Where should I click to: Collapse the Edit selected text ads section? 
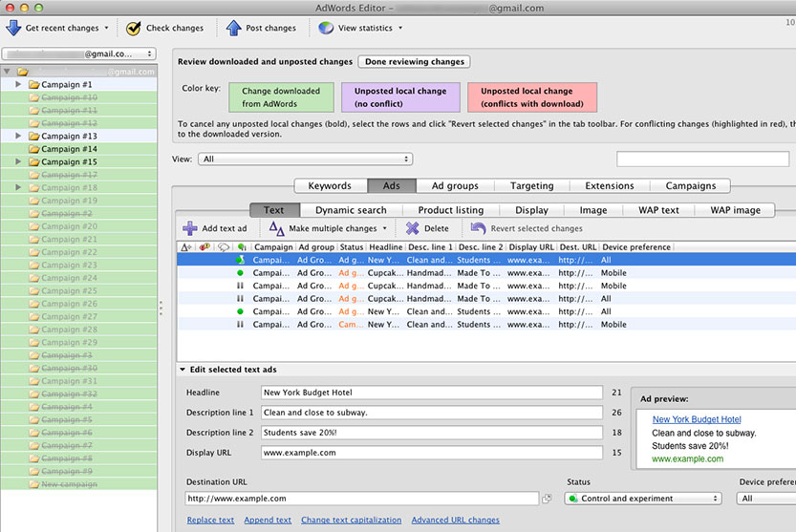[183, 370]
